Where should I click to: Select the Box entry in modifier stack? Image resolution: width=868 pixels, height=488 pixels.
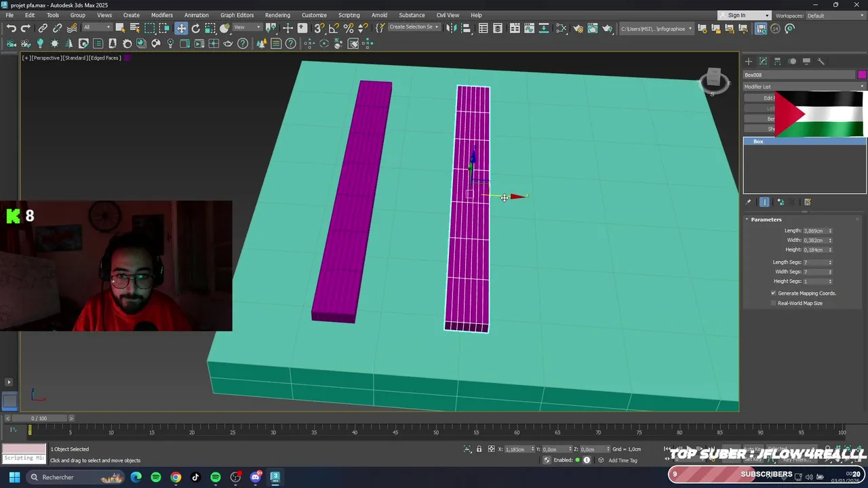tap(804, 142)
